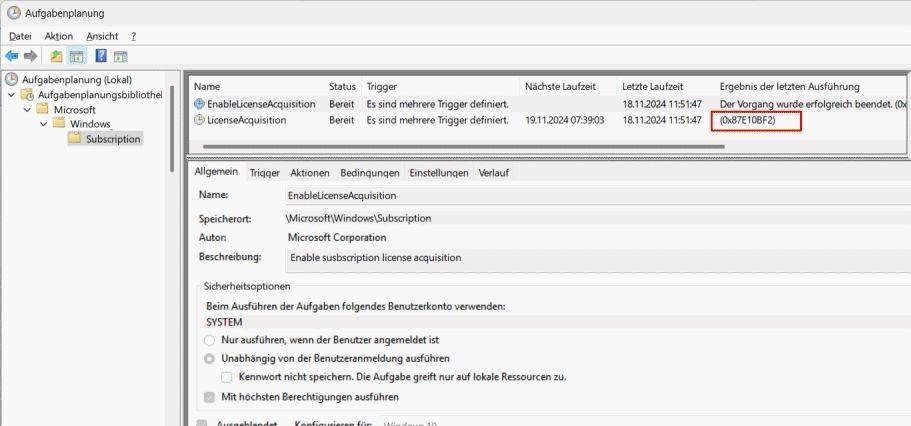Image resolution: width=911 pixels, height=426 pixels.
Task: Open the Verlauf tab
Action: 494,173
